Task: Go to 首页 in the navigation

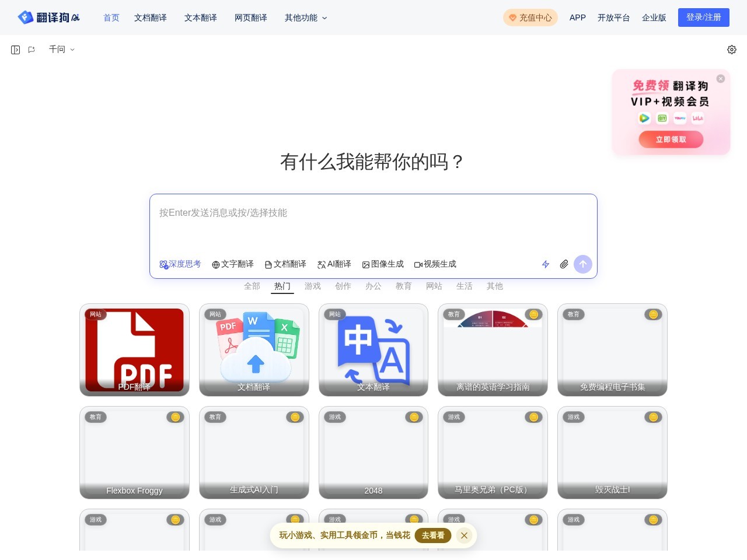Action: 111,17
